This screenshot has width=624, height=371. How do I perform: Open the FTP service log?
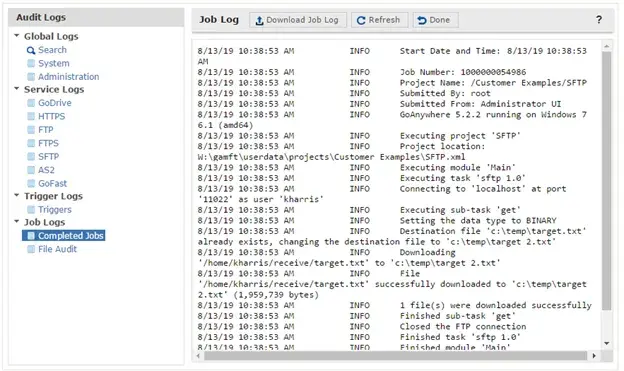[x=45, y=130]
